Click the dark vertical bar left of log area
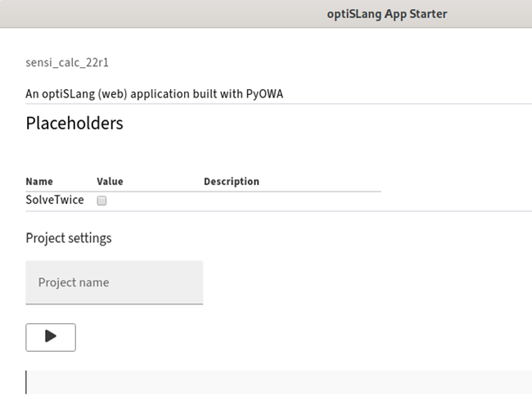Screen dimensions: 532x419 tap(26, 382)
